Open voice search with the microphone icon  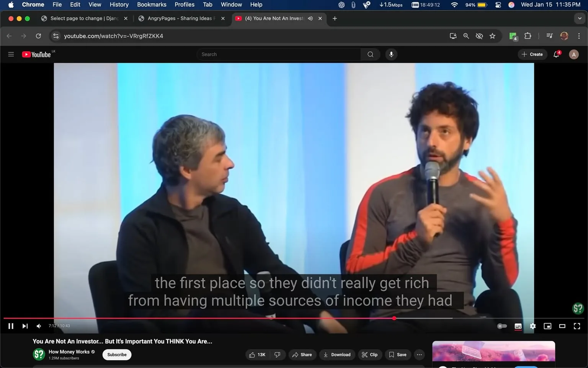pos(391,54)
